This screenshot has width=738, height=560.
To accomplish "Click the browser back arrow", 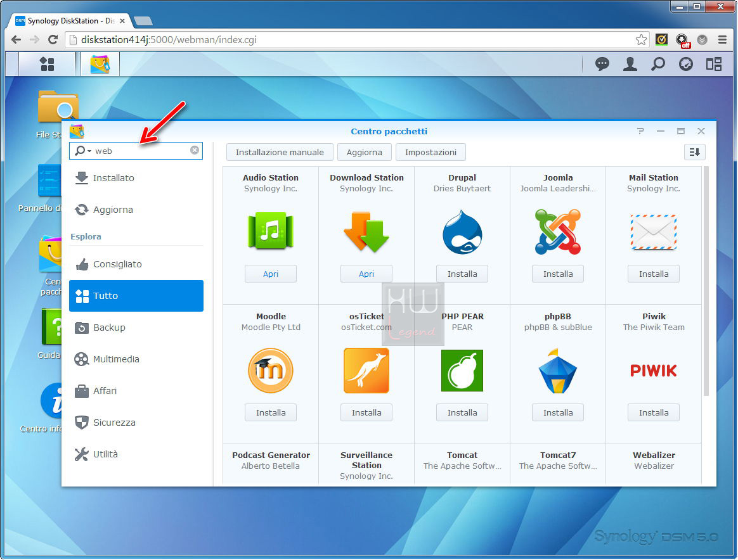I will coord(16,39).
